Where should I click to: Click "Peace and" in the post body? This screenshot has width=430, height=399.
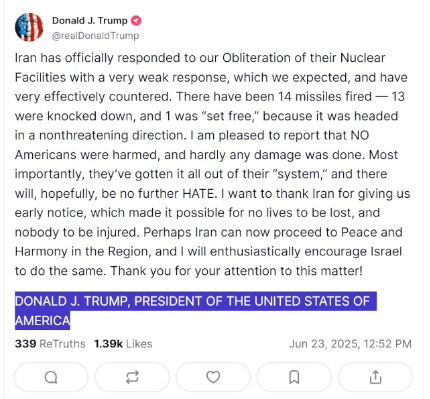[x=372, y=232]
